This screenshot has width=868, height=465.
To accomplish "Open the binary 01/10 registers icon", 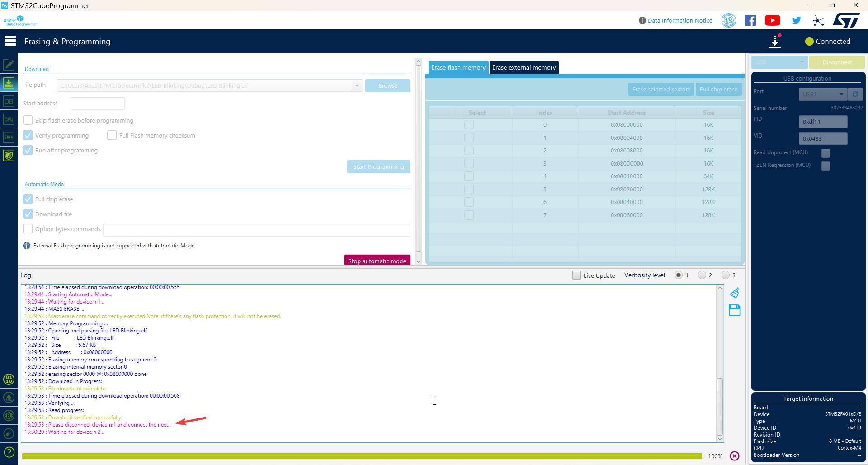I will point(9,379).
